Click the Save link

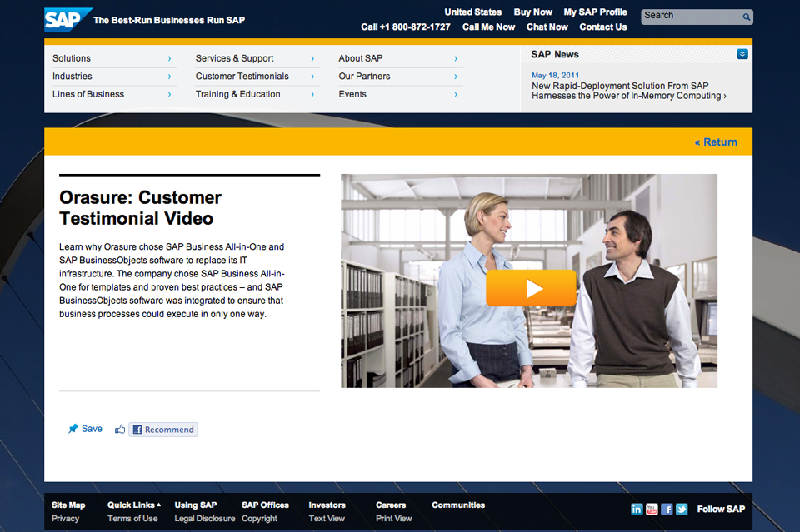click(92, 429)
